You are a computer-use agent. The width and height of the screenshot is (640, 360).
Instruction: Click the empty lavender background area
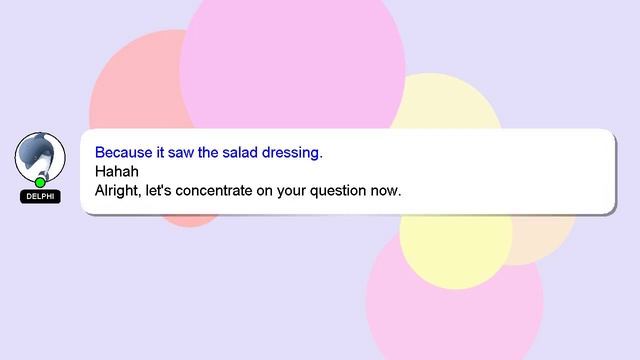coord(163,294)
